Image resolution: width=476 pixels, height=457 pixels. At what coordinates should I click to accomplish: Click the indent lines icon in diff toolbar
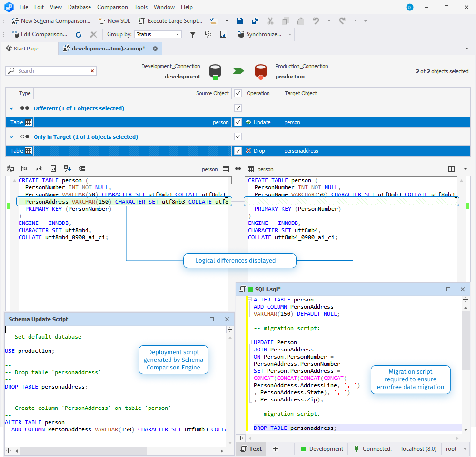tap(82, 169)
